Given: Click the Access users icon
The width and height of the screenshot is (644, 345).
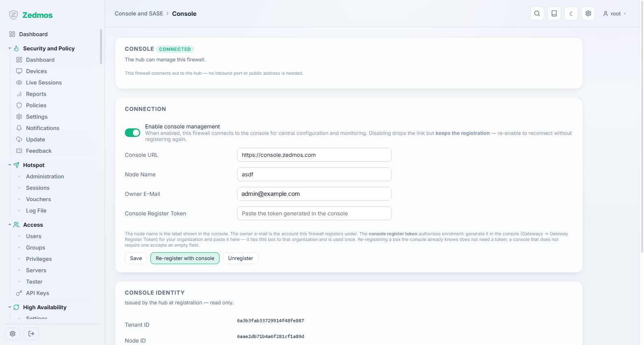Looking at the screenshot, I should click(16, 225).
